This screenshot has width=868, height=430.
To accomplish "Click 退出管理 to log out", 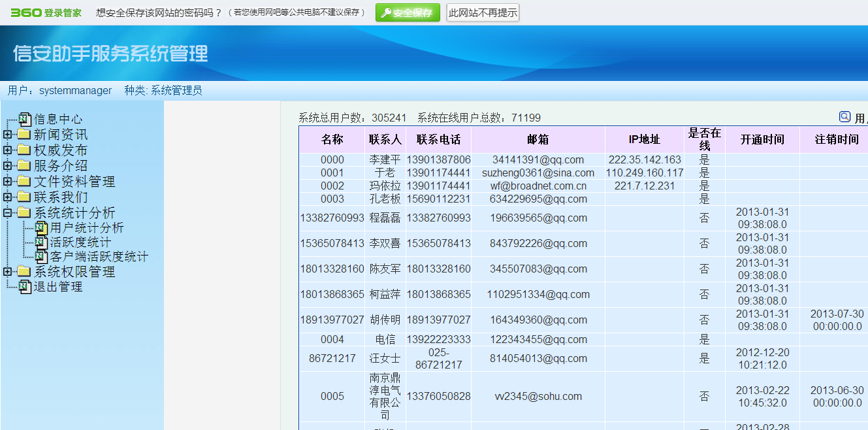I will (x=58, y=287).
